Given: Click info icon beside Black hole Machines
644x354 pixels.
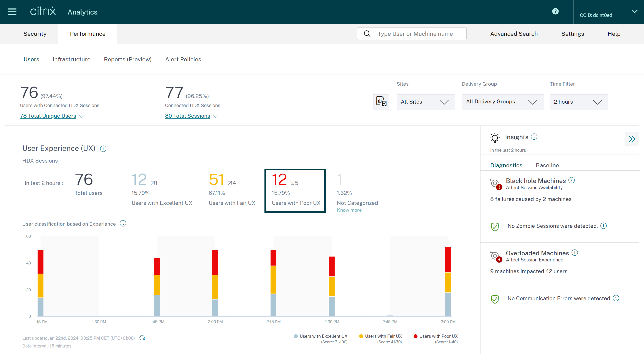Looking at the screenshot, I should click(571, 180).
